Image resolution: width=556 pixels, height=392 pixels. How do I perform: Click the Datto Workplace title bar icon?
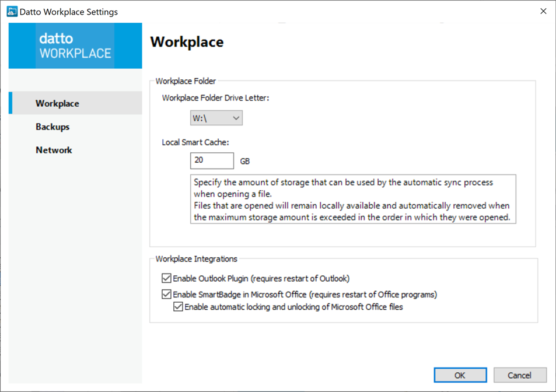point(12,12)
